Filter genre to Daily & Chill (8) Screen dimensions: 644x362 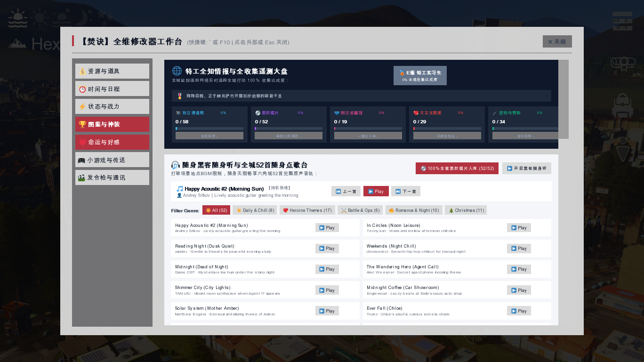[x=255, y=210]
